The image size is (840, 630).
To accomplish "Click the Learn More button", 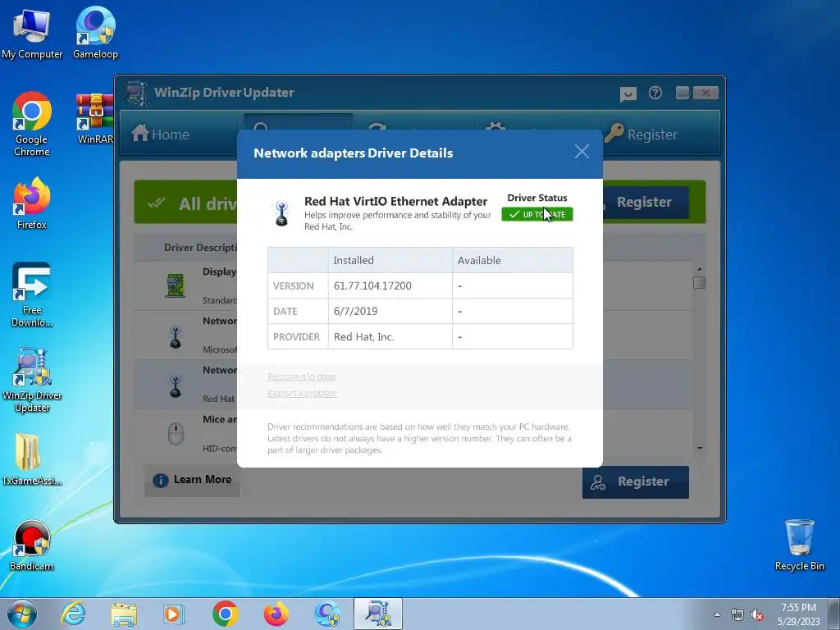I will click(192, 479).
